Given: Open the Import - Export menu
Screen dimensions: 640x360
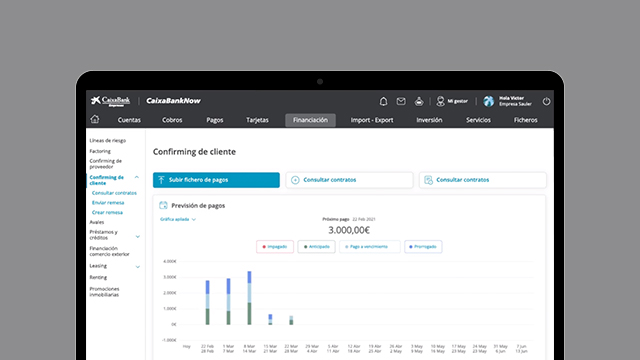Looking at the screenshot, I should (372, 120).
